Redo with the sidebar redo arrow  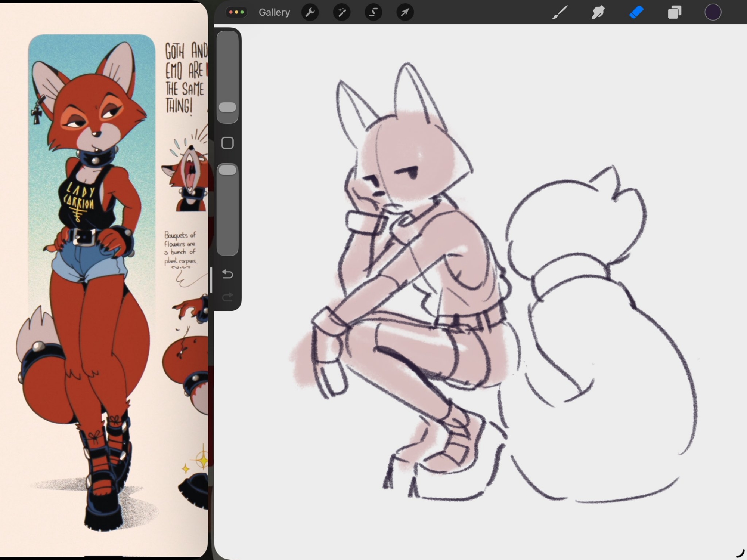tap(227, 297)
